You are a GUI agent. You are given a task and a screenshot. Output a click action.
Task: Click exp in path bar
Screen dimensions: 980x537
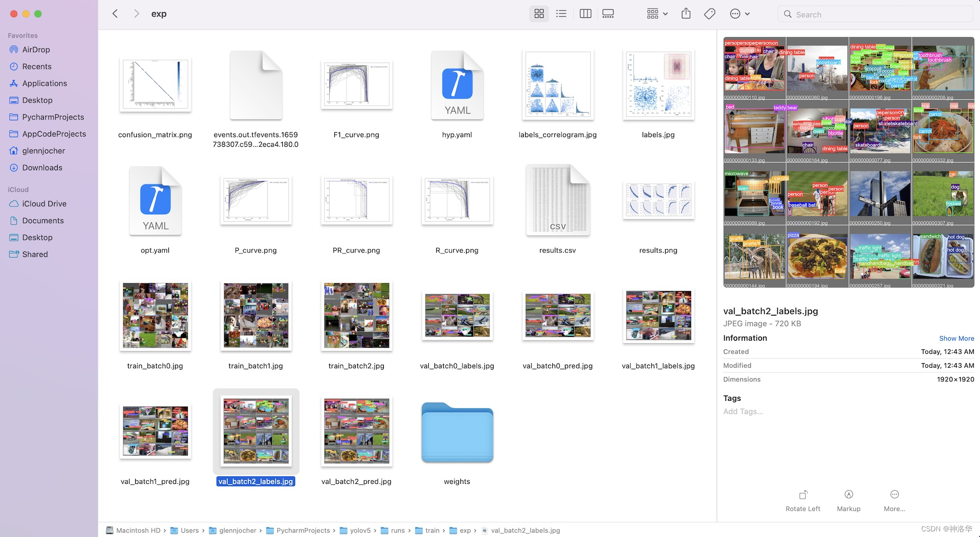point(460,530)
